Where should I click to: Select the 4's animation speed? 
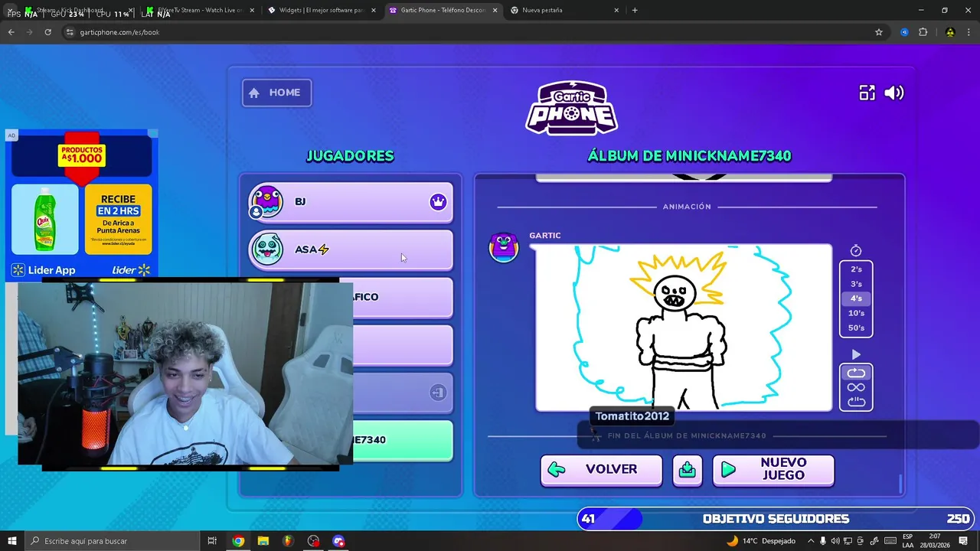856,298
